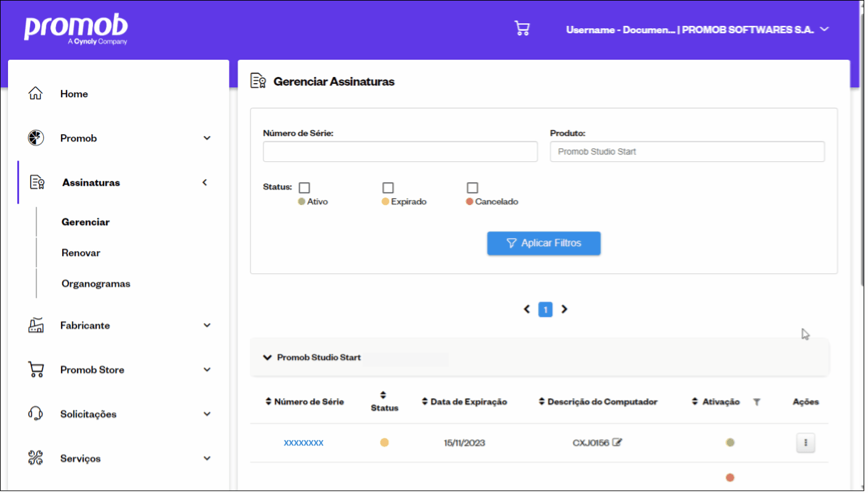Click the expiration date 15/11/2023
The height and width of the screenshot is (493, 868).
click(x=464, y=443)
